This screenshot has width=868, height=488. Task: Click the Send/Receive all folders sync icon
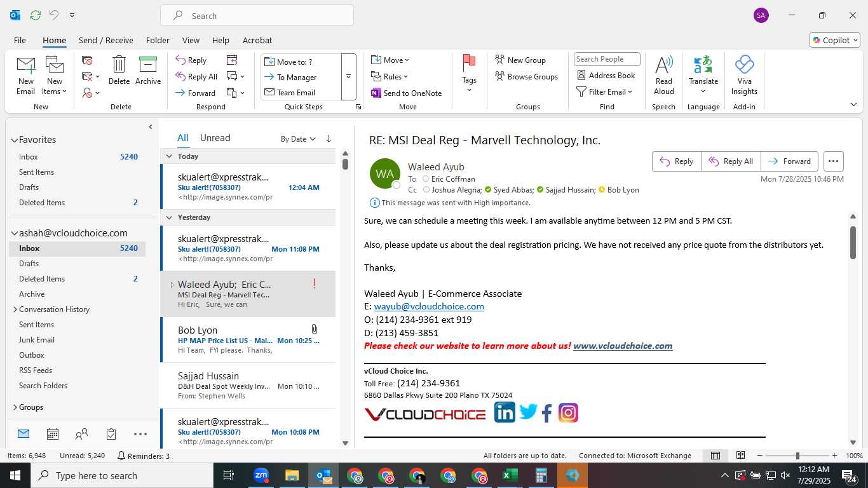36,15
